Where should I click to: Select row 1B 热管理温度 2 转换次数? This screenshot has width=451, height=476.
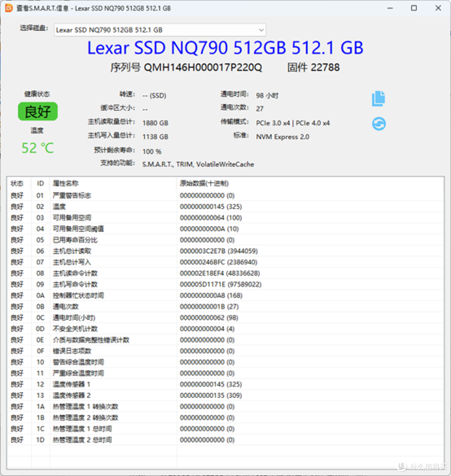click(225, 418)
